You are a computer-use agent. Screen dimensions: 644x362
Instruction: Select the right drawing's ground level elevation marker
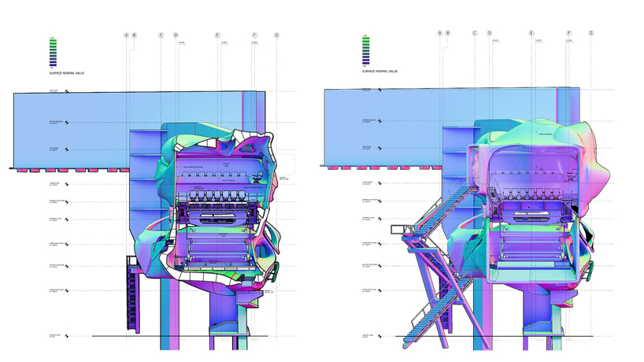380,336
